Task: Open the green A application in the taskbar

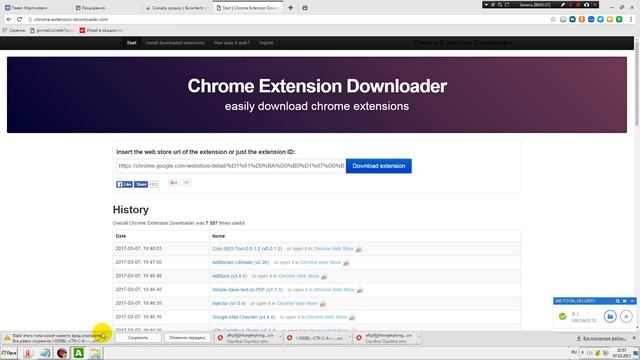Action: [x=78, y=353]
